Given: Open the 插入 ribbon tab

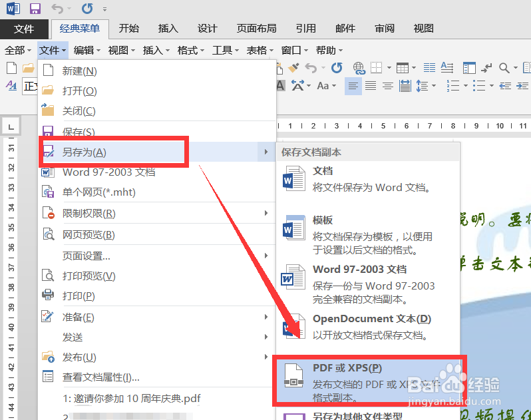Looking at the screenshot, I should [x=168, y=29].
